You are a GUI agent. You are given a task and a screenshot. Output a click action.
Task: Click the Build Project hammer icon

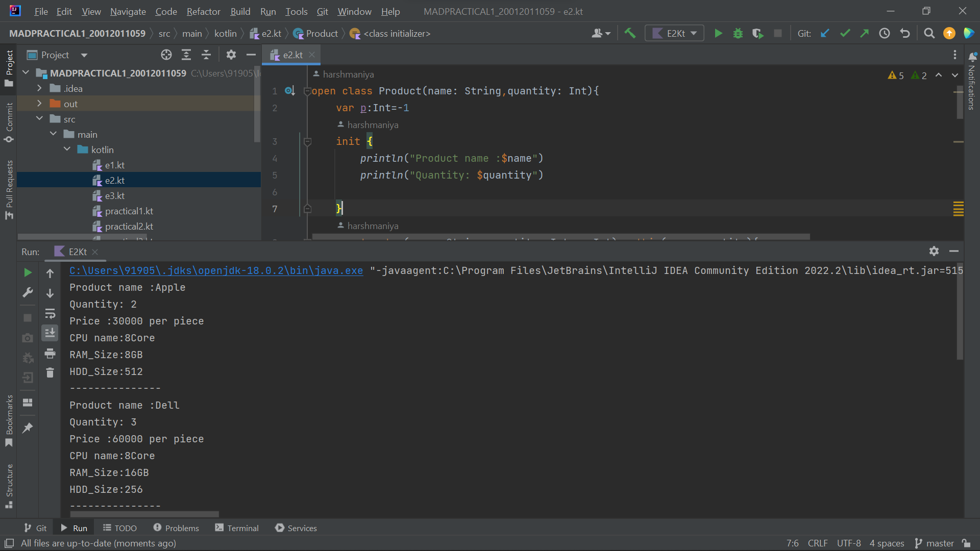pos(630,33)
